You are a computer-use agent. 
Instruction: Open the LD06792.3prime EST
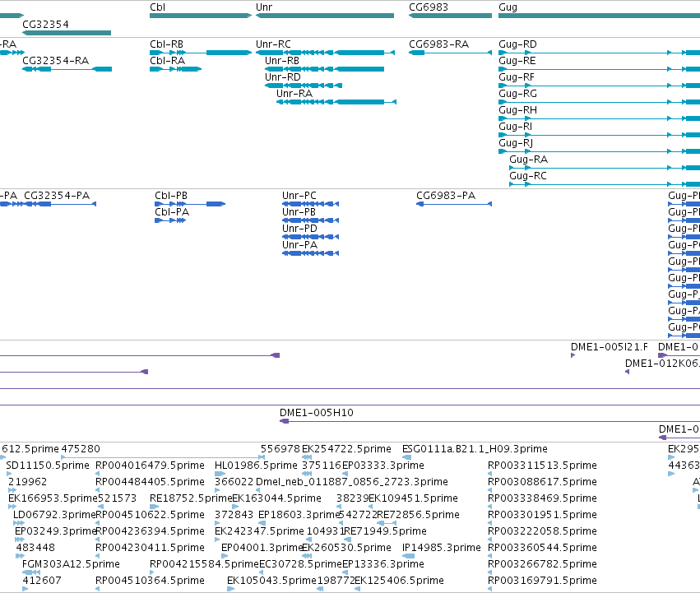[x=19, y=523]
